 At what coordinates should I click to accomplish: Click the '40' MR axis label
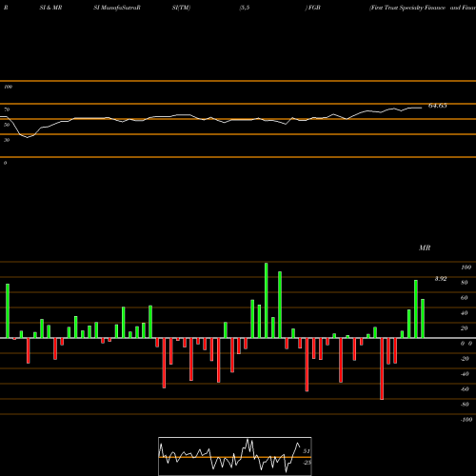(x=465, y=313)
